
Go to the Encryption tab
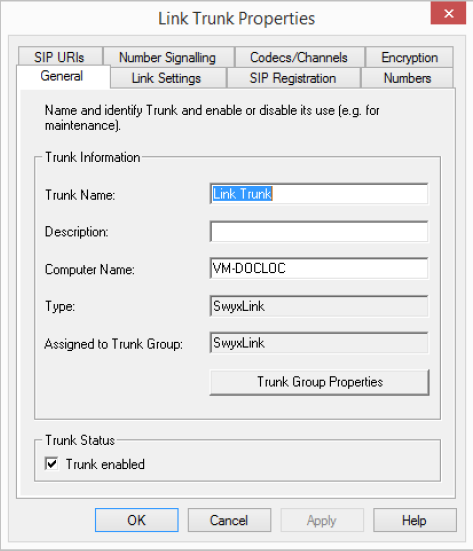[409, 57]
